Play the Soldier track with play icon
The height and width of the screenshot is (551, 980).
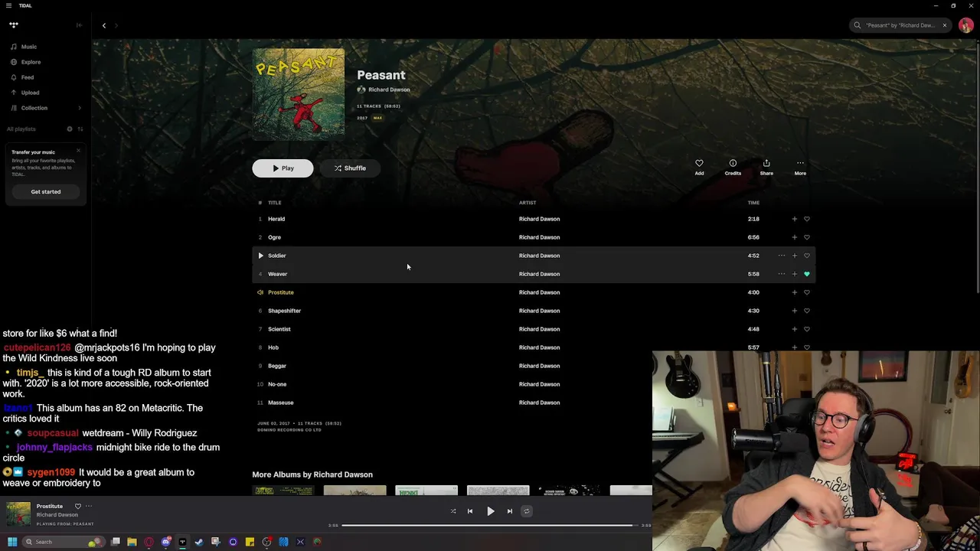point(260,256)
